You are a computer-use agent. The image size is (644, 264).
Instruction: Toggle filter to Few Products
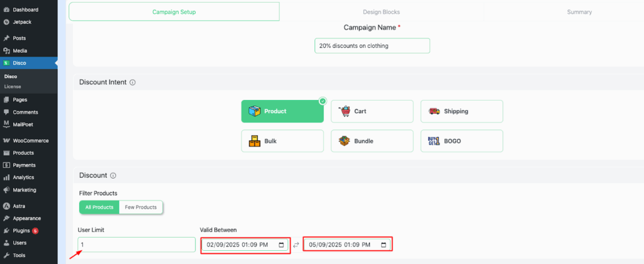click(x=141, y=207)
